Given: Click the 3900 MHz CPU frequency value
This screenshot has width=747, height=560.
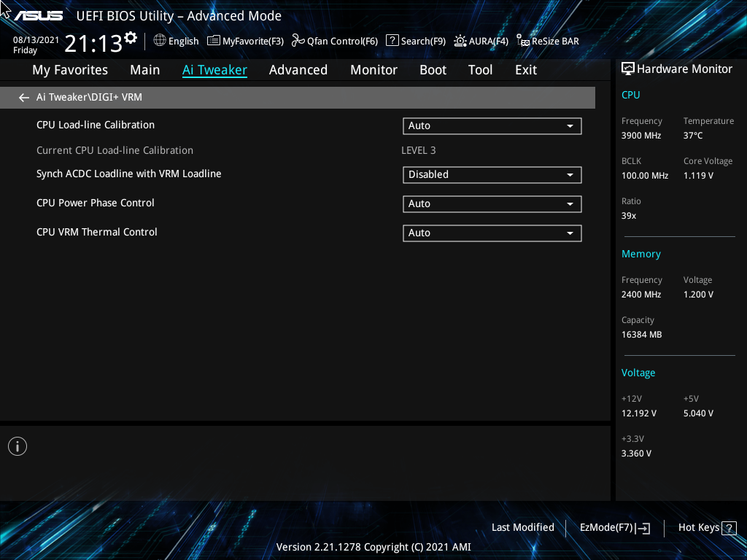Looking at the screenshot, I should tap(641, 136).
